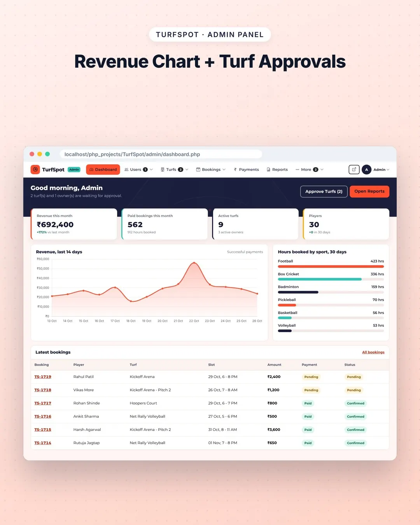
Task: Expand the Users dropdown chevron
Action: [x=151, y=170]
